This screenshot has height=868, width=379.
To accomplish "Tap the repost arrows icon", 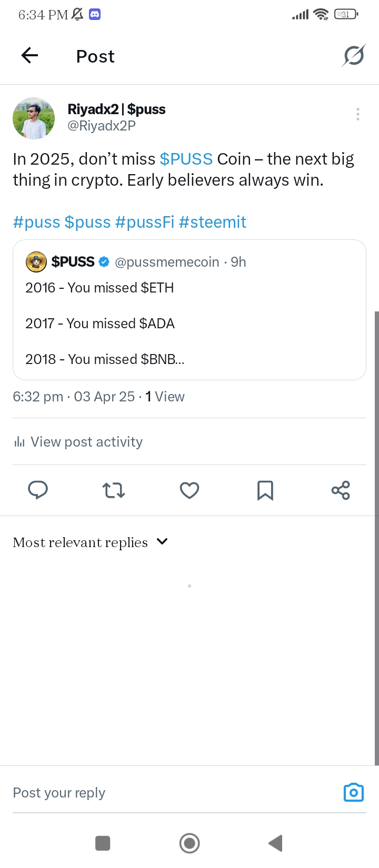I will click(x=113, y=490).
